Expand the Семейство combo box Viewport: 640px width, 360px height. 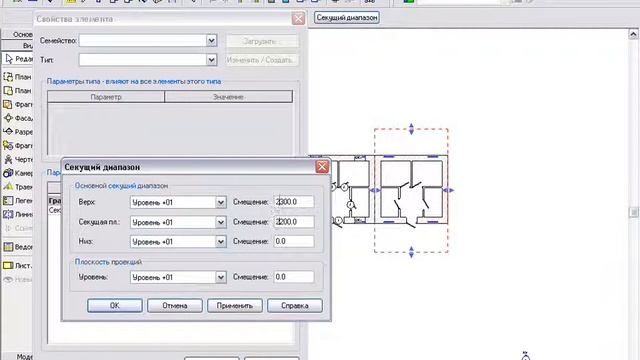pyautogui.click(x=211, y=40)
